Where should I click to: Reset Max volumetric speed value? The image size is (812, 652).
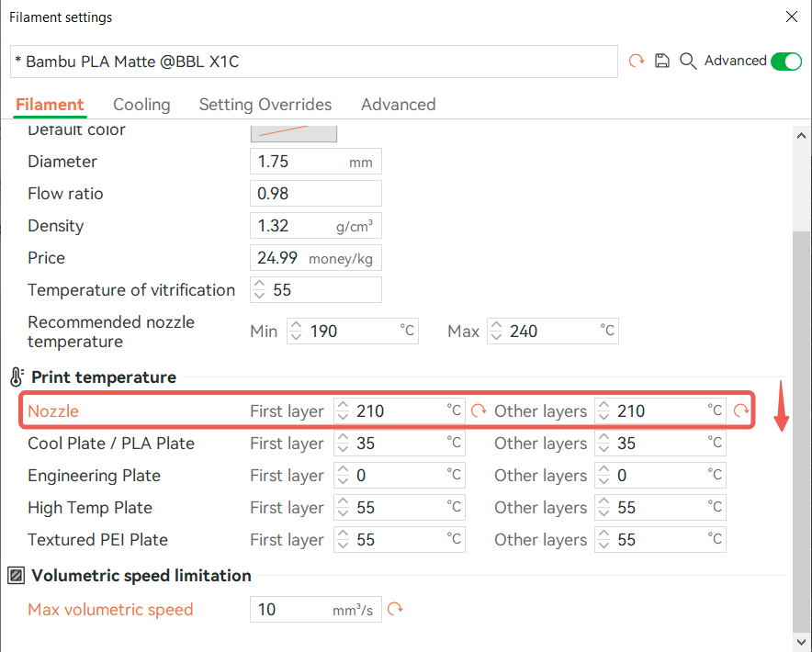coord(395,609)
